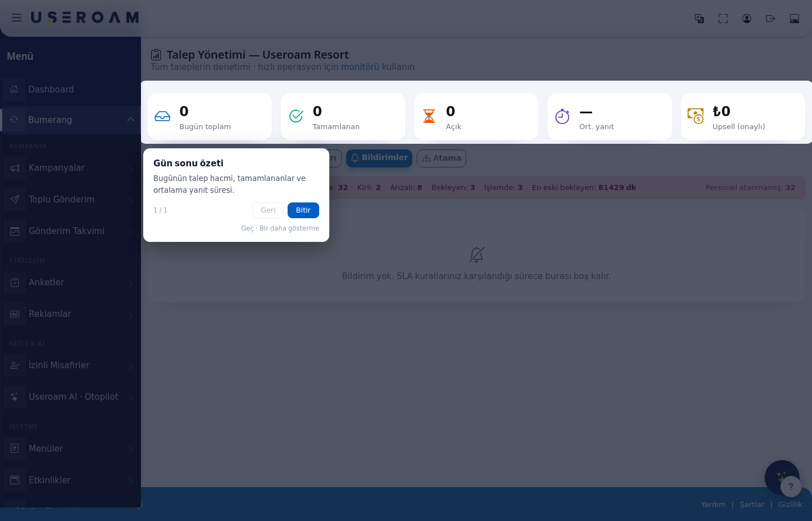Expand the Reklamlar submenu arrow

point(130,315)
